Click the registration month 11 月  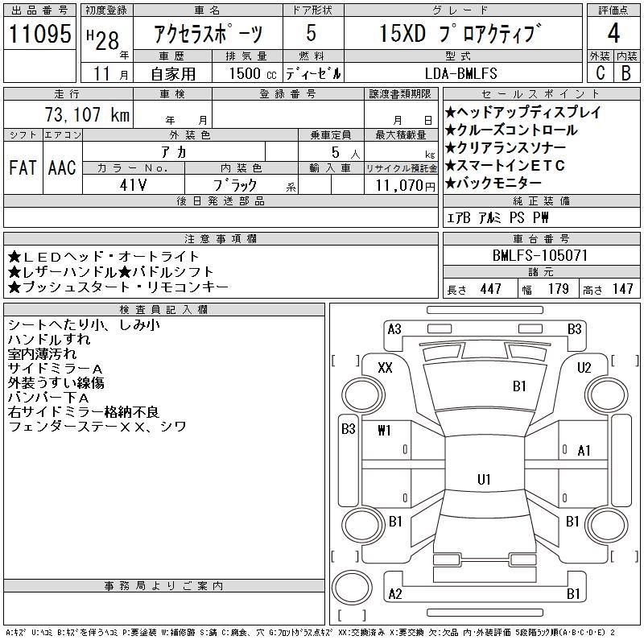(x=111, y=73)
